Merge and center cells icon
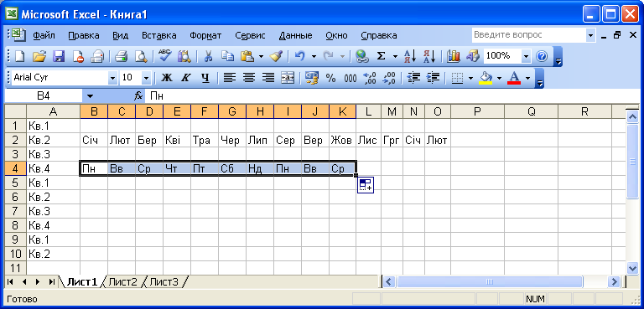The width and height of the screenshot is (644, 309). [288, 78]
